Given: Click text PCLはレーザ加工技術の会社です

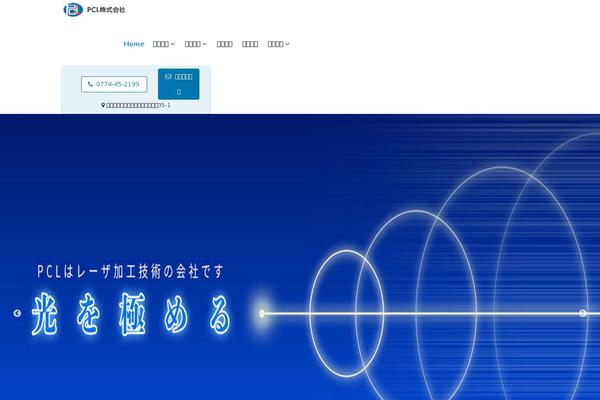Looking at the screenshot, I should (130, 271).
